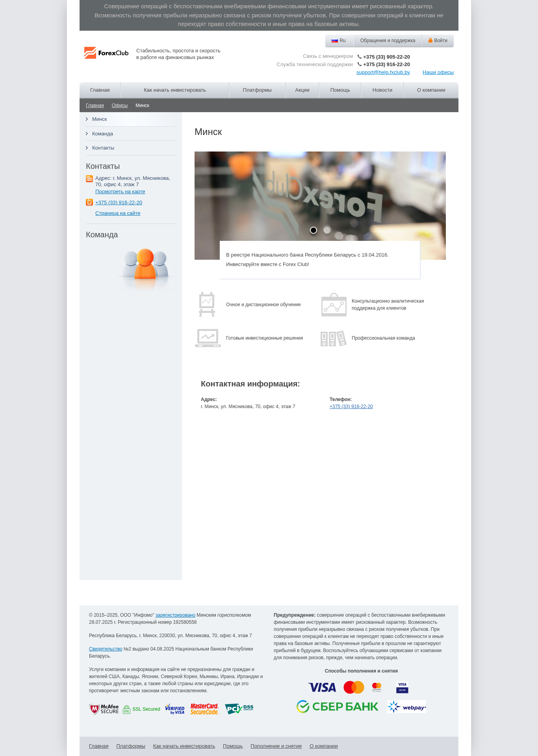
Task: Click the address building icon in Контакты
Action: point(89,179)
